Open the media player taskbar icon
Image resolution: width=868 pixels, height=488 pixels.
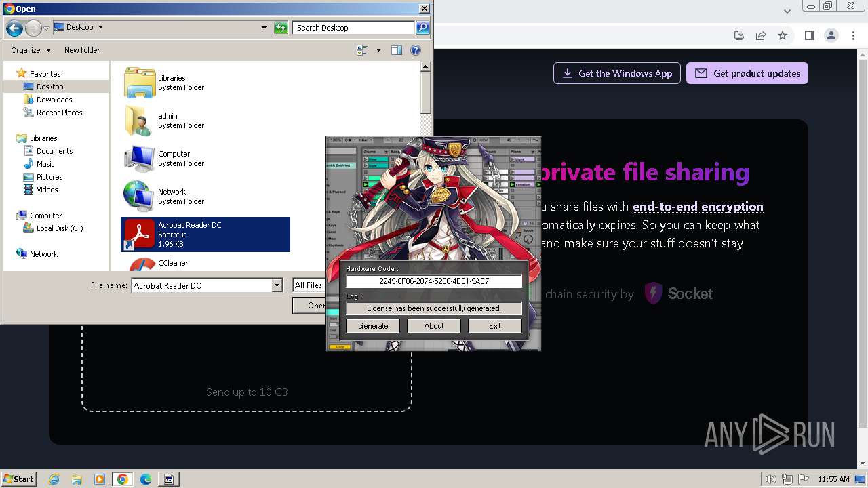pyautogui.click(x=100, y=479)
